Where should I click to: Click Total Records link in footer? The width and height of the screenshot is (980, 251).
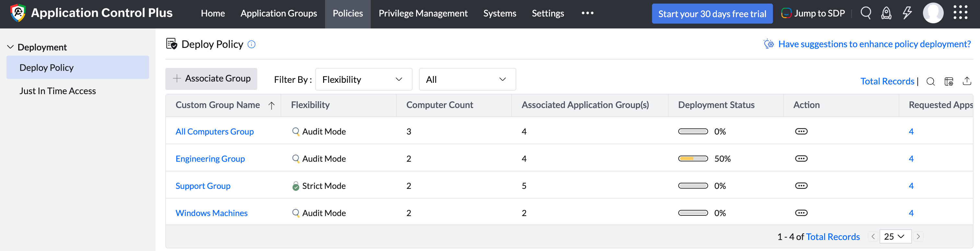833,237
